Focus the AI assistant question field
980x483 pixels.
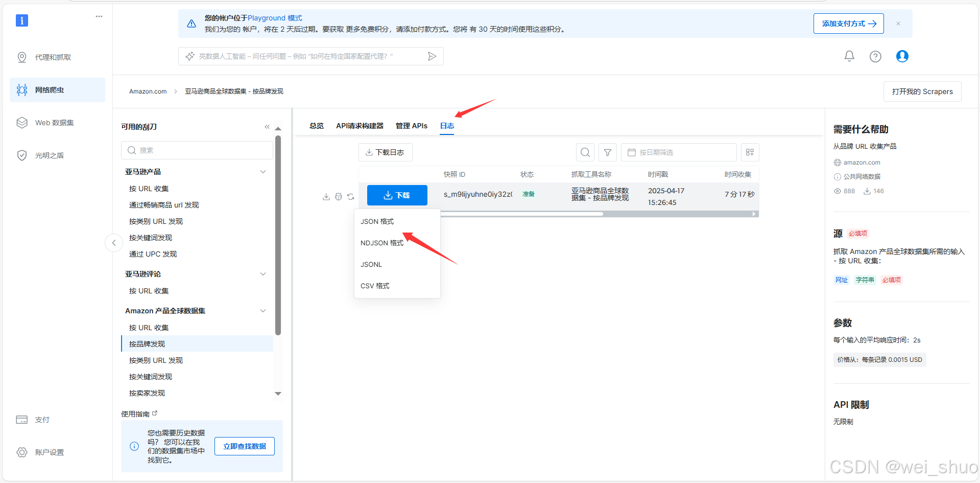pyautogui.click(x=310, y=56)
